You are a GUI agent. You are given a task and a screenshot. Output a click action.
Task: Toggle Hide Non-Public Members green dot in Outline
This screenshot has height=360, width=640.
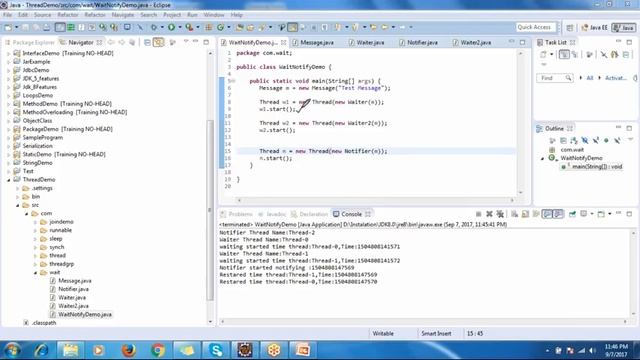tap(607, 140)
